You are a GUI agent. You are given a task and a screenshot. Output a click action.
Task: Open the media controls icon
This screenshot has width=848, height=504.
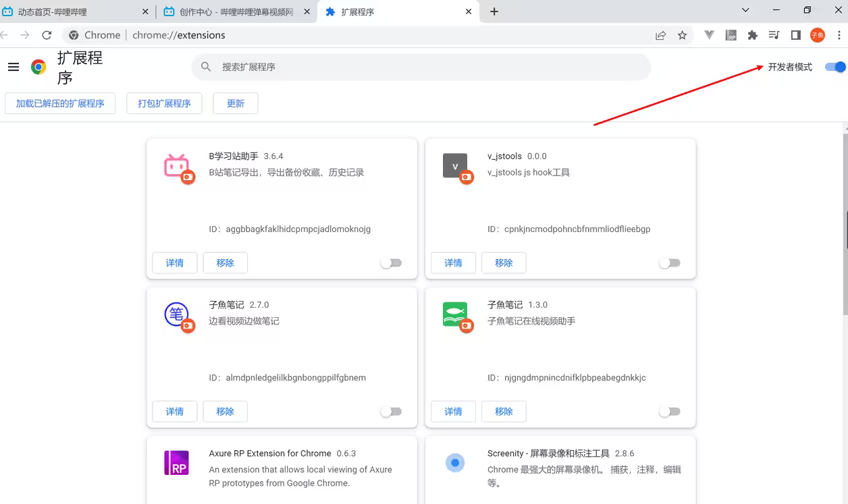point(774,35)
